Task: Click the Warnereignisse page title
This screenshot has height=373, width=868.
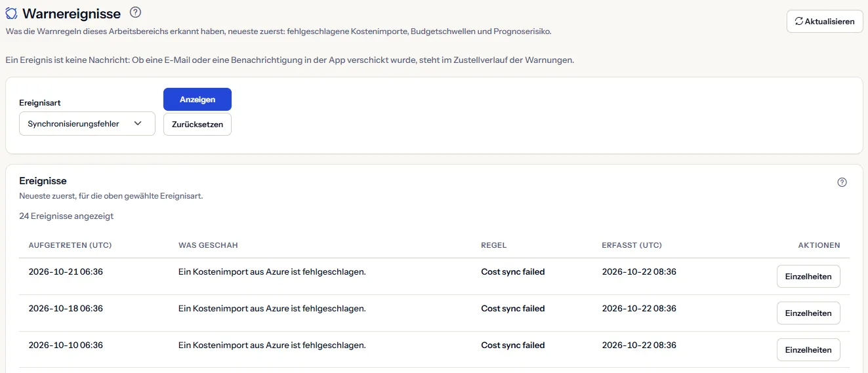Action: point(72,14)
